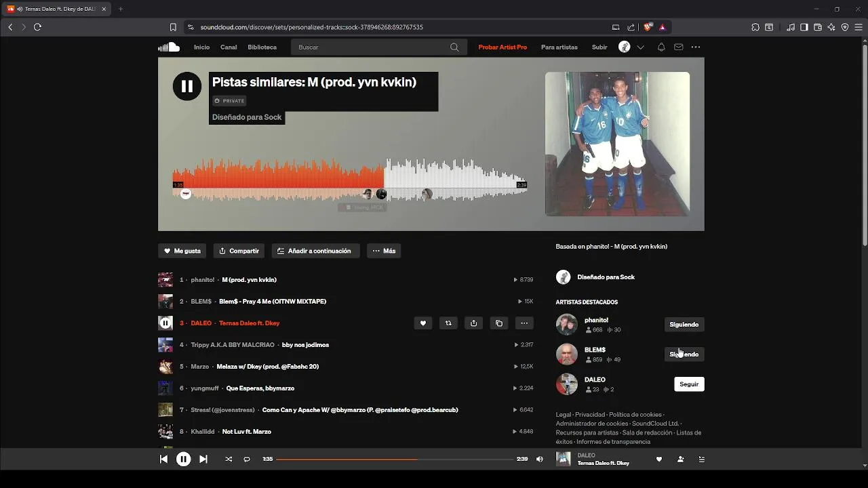Seek on the bottom progress bar
Image resolution: width=868 pixels, height=488 pixels.
click(x=395, y=459)
